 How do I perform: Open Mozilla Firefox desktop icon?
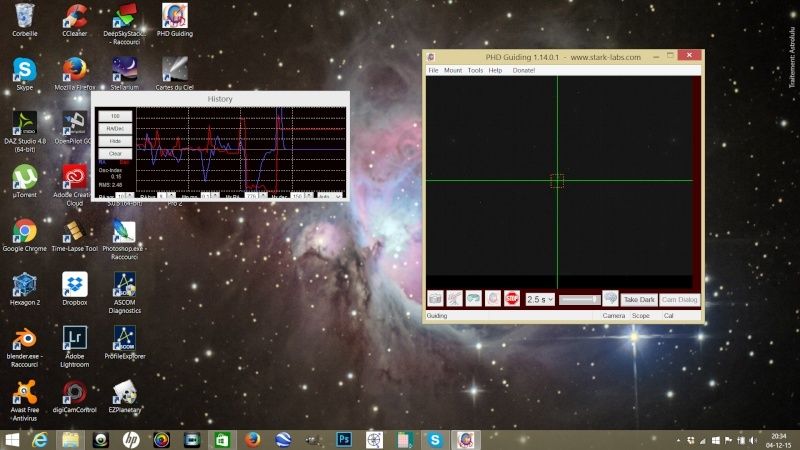tap(74, 74)
